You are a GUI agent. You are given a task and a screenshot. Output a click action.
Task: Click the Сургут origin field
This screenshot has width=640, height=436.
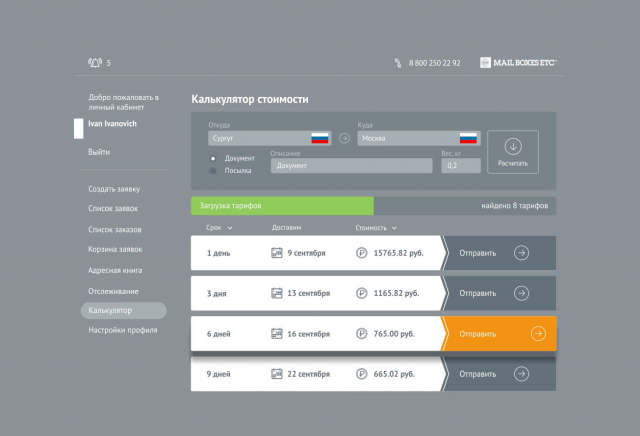click(x=269, y=138)
